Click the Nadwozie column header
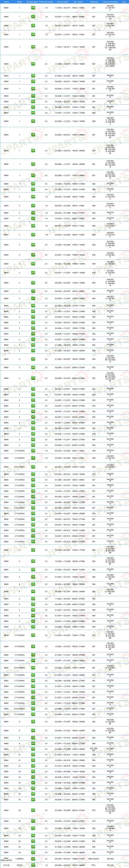Viewport: 129px width, 868px height. coord(94,2)
